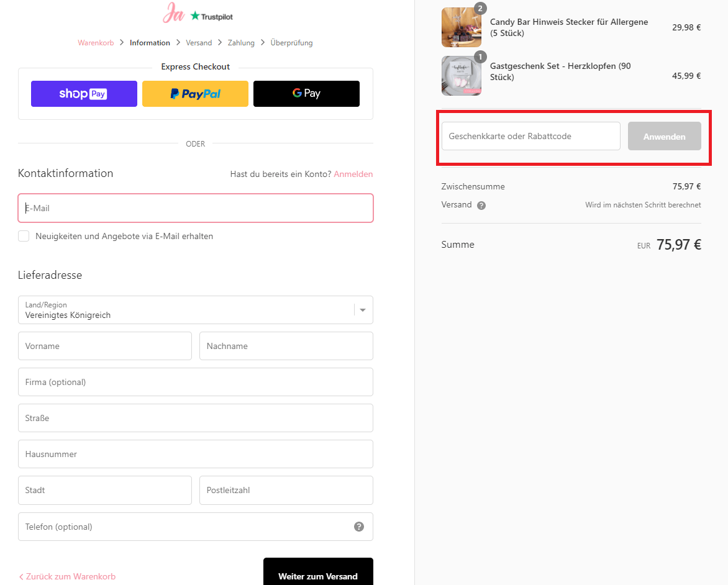Viewport: 728px width, 585px height.
Task: Select Versand breadcrumb step
Action: [199, 43]
